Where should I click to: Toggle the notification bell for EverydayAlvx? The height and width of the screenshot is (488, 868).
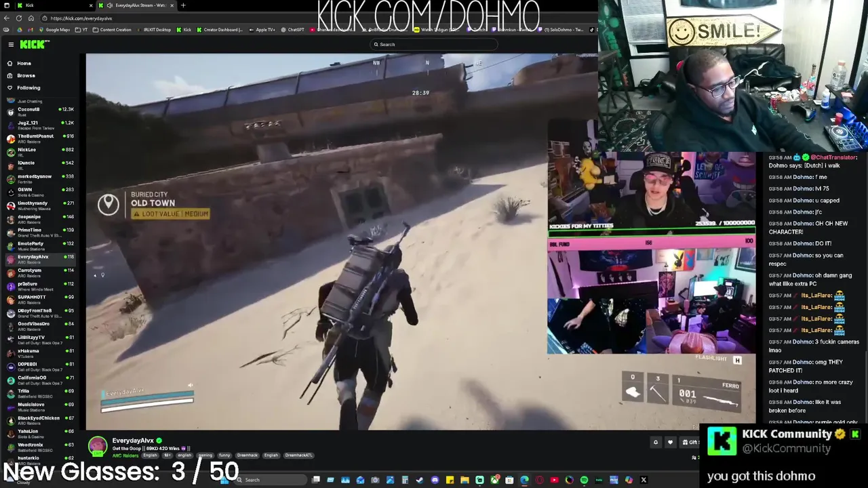[656, 443]
